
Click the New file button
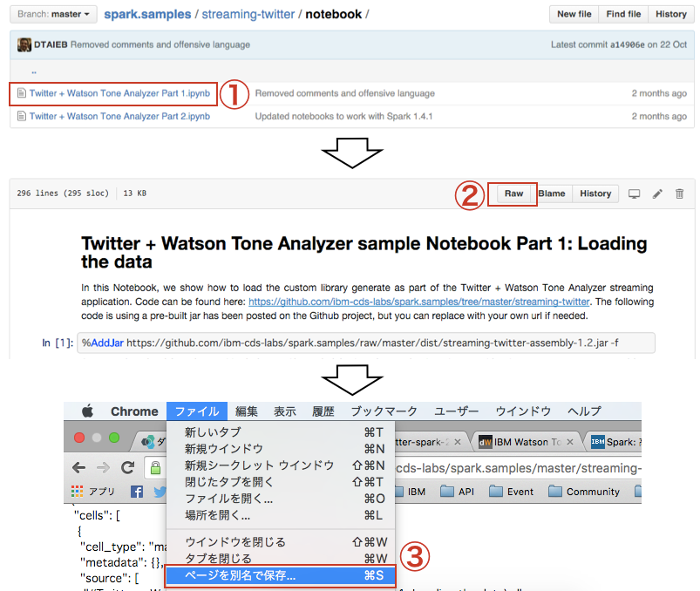[x=574, y=14]
